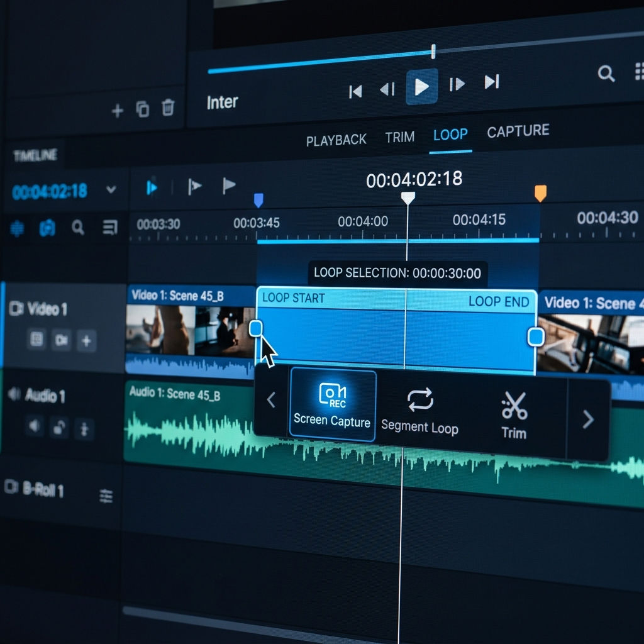Step back one frame
This screenshot has width=644, height=644.
click(x=387, y=89)
